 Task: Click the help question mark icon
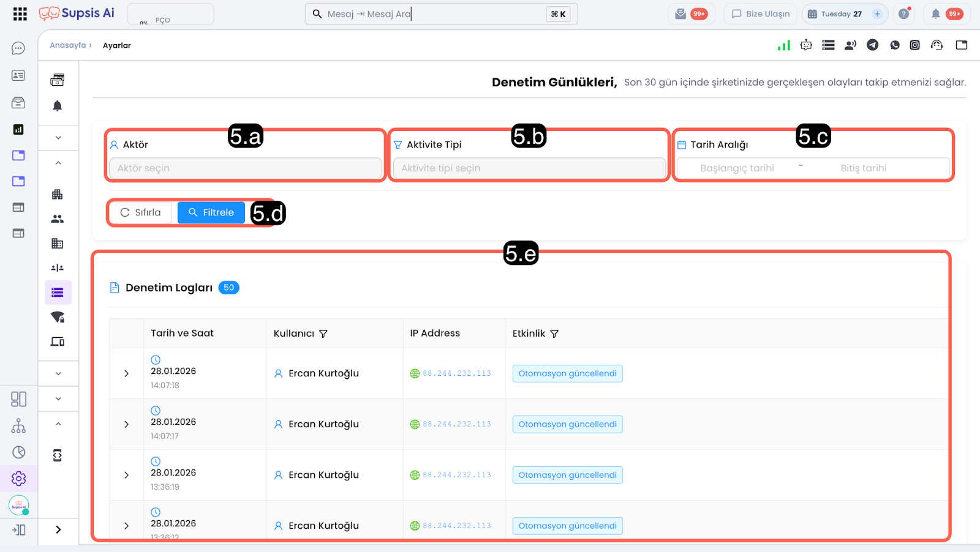click(903, 14)
